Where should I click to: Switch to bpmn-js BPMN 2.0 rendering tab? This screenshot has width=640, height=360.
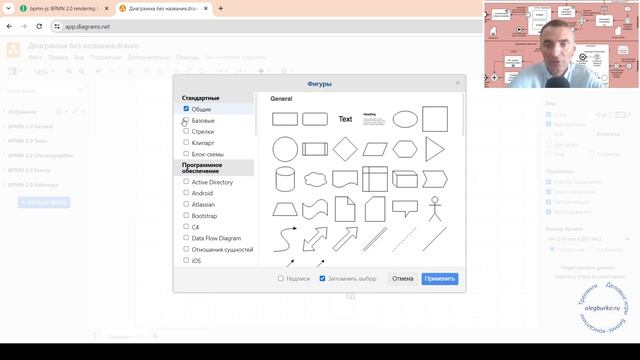(62, 9)
